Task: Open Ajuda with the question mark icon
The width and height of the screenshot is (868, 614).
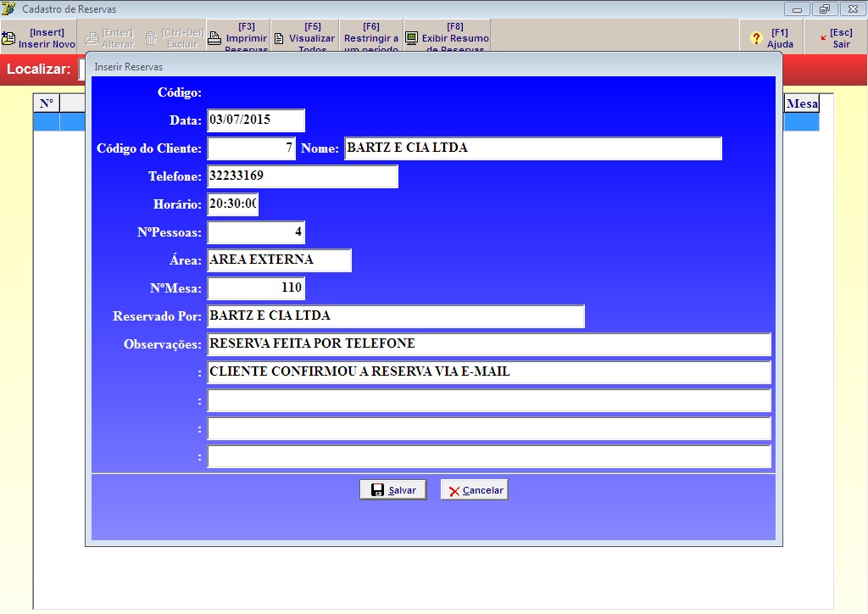Action: tap(757, 38)
